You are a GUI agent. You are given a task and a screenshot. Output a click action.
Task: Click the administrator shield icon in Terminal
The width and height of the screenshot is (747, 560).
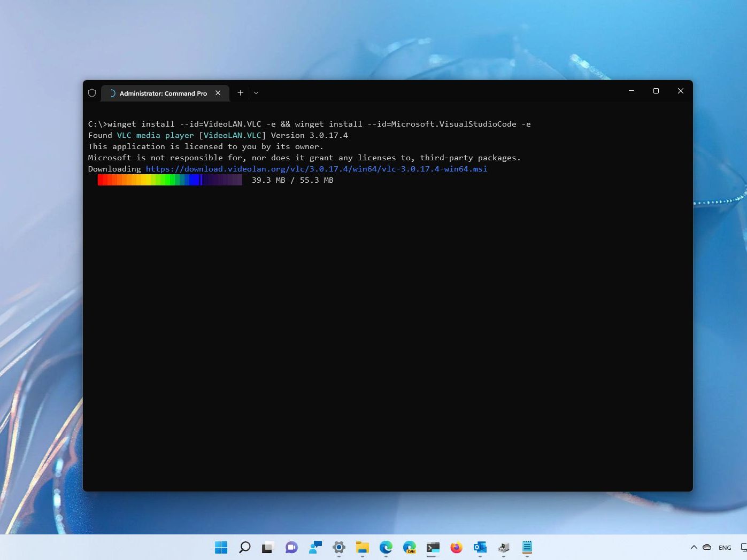92,93
